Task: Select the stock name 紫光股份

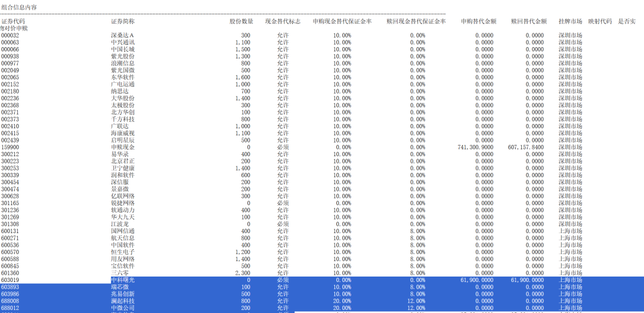Action: [x=123, y=56]
